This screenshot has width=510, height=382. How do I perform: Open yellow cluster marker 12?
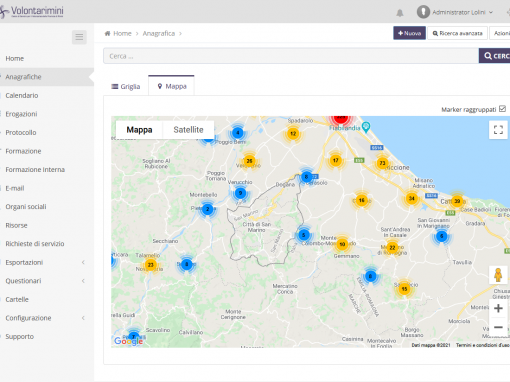[x=293, y=134]
